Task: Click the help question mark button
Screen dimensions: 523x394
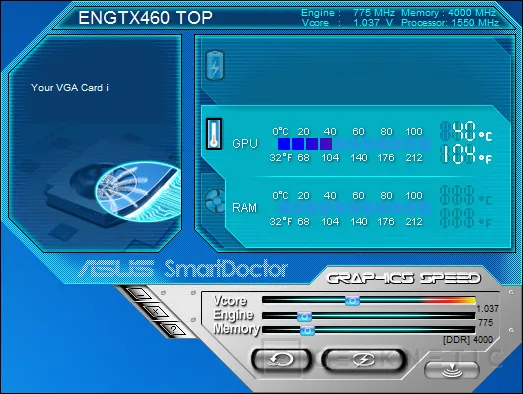Action: point(173,330)
